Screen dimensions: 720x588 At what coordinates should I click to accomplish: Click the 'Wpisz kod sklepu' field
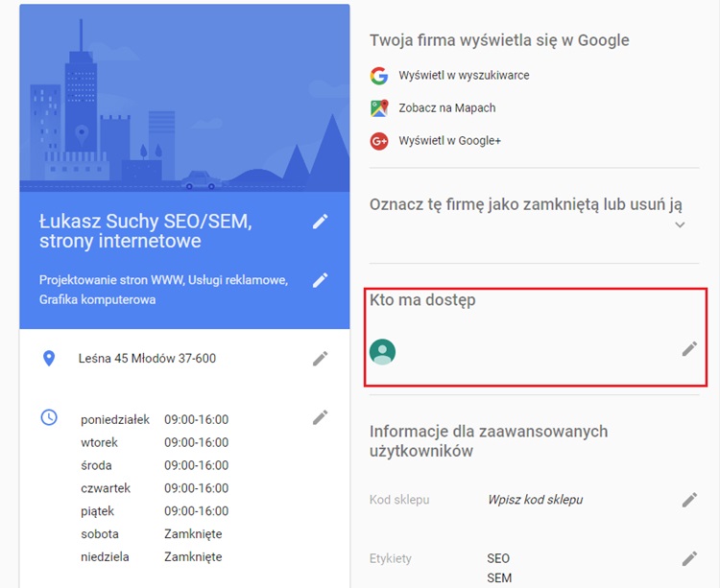coord(535,500)
